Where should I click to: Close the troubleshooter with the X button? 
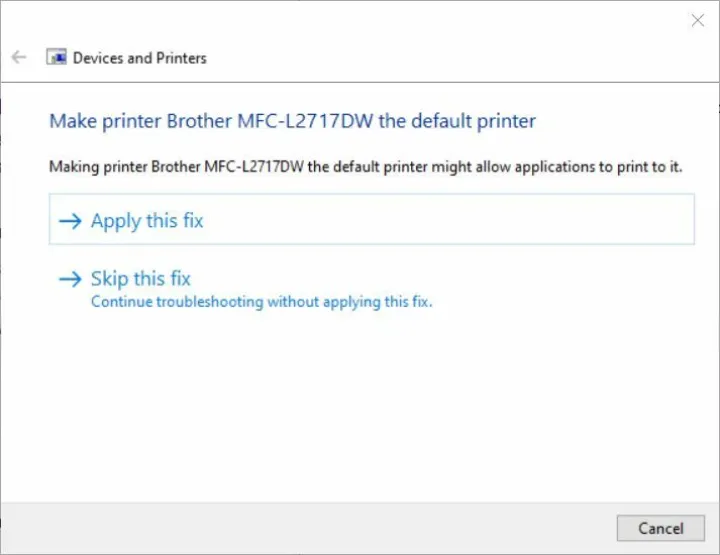coord(697,20)
